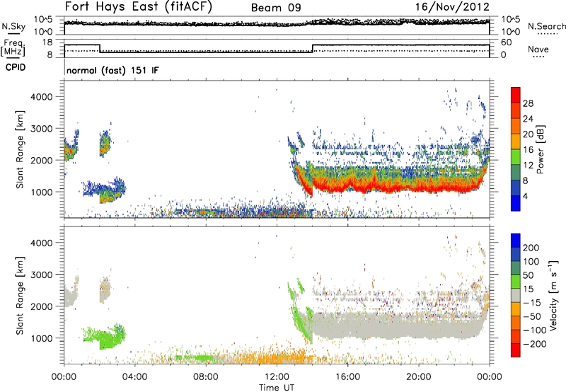Click the 'Power [dB]' colorbar label

click(x=540, y=149)
